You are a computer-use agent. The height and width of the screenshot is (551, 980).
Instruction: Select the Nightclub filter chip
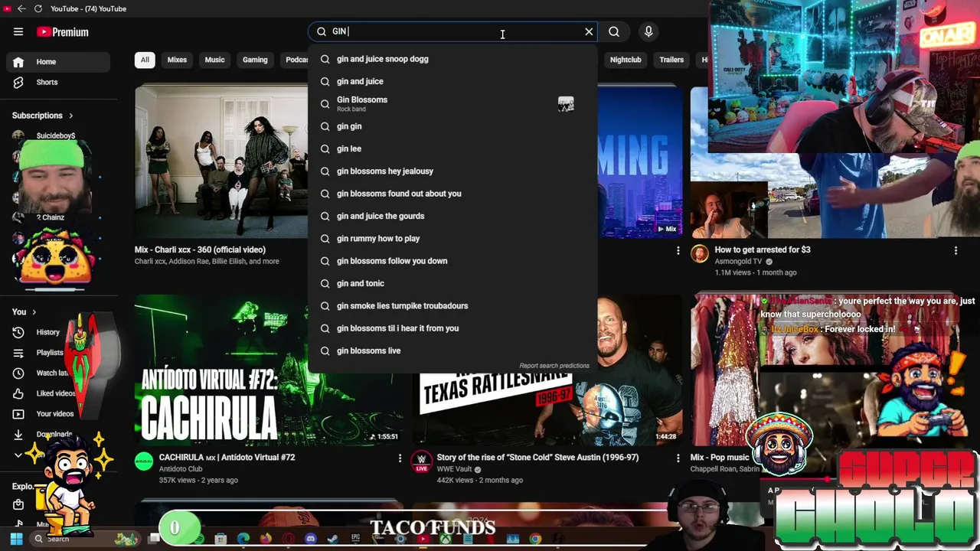[x=626, y=60]
